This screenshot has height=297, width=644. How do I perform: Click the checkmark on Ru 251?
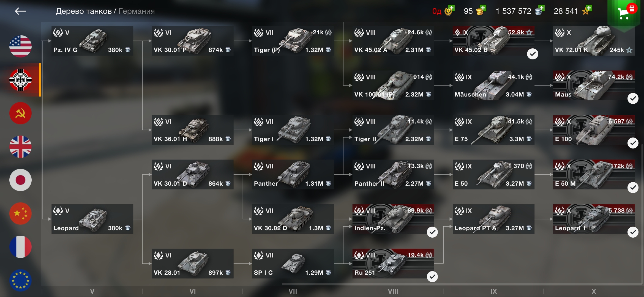point(432,277)
